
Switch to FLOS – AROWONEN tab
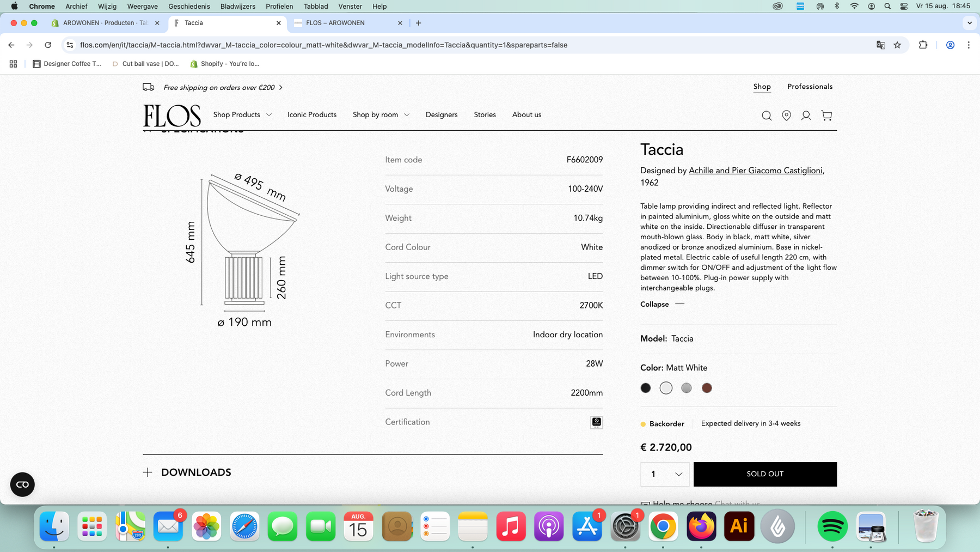[x=348, y=23]
